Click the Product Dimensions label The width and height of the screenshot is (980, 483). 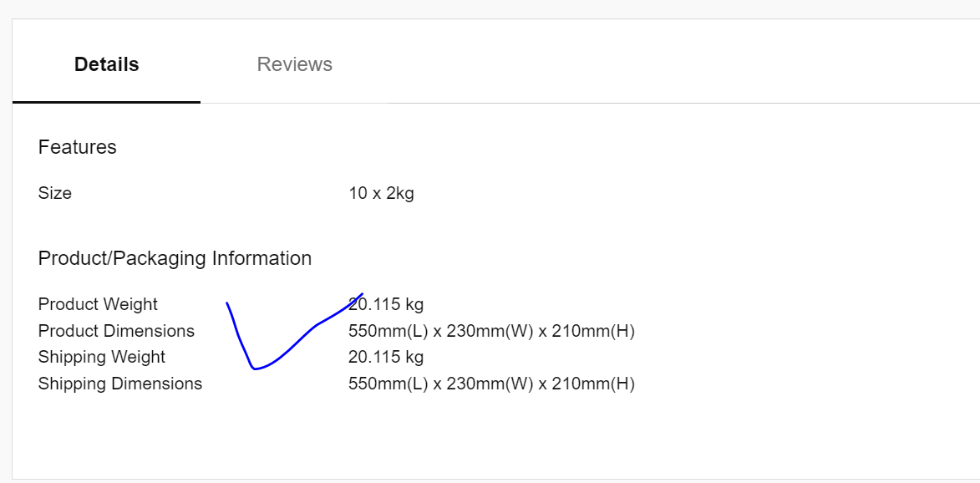point(116,331)
